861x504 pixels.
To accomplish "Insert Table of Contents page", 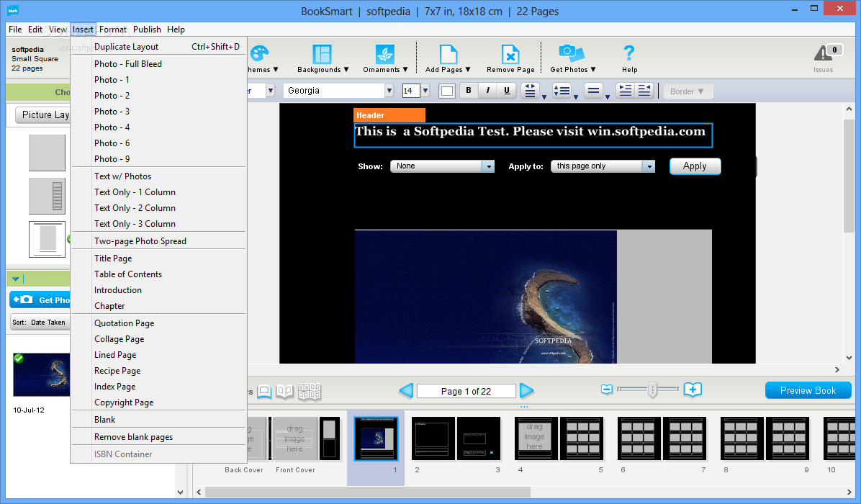I will point(158,274).
